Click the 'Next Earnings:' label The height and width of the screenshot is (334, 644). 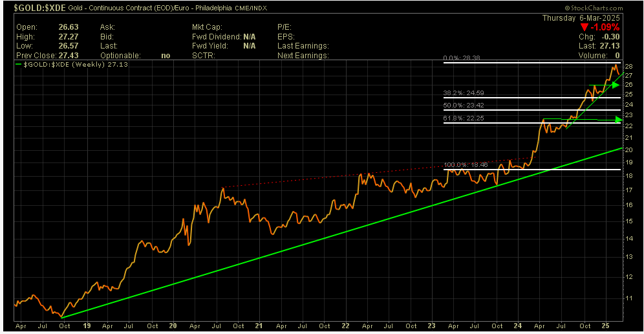point(303,56)
